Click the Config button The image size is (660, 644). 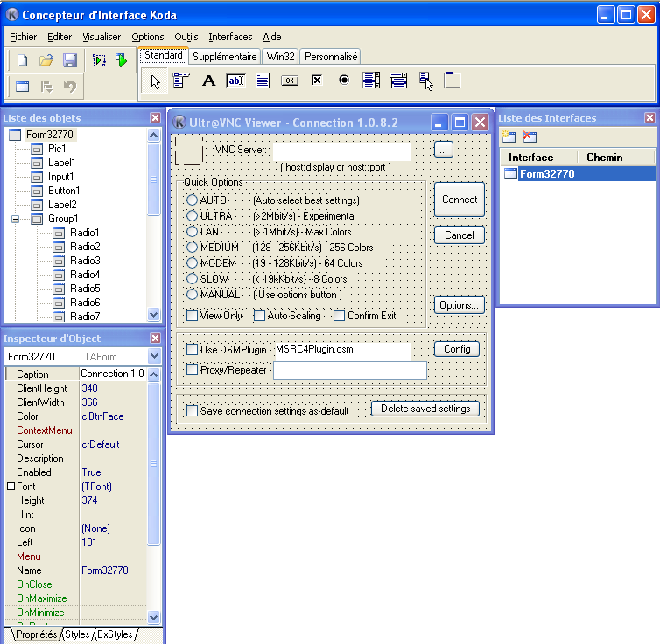point(457,349)
